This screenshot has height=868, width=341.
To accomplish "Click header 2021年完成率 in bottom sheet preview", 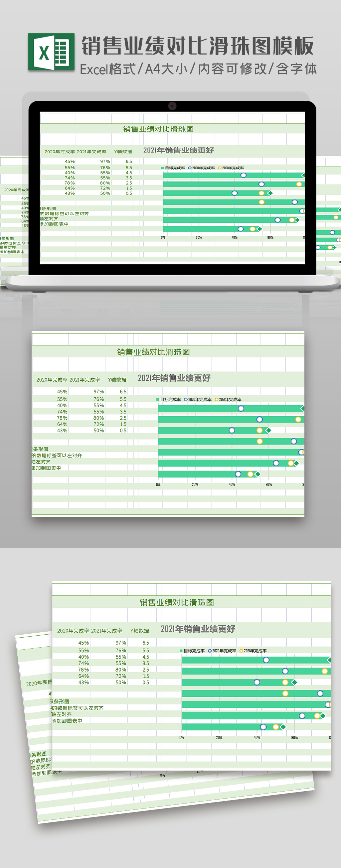I will point(106,631).
